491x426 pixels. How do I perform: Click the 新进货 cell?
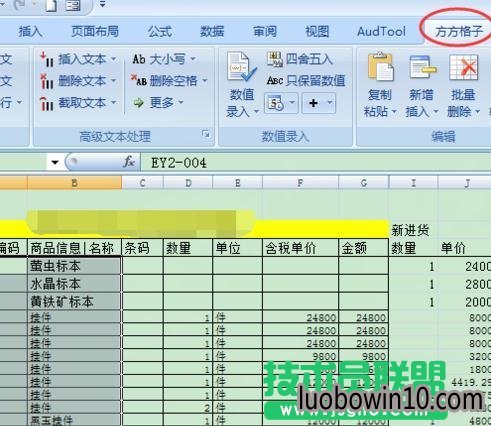413,230
